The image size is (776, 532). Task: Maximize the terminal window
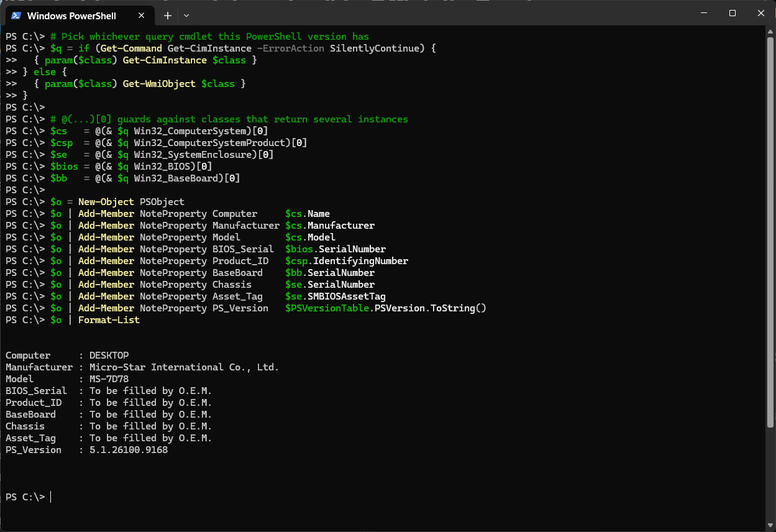(733, 13)
